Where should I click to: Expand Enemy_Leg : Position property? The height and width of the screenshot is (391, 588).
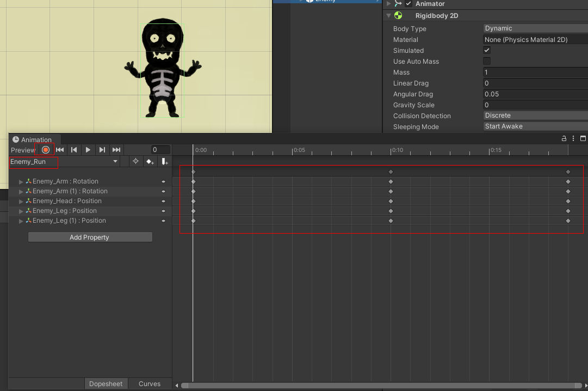click(x=21, y=211)
